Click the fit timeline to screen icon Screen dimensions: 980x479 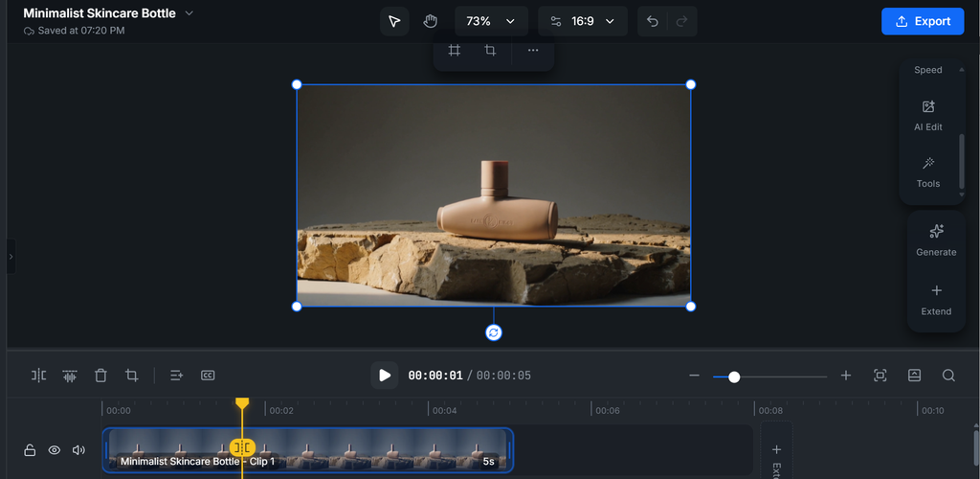(x=880, y=376)
